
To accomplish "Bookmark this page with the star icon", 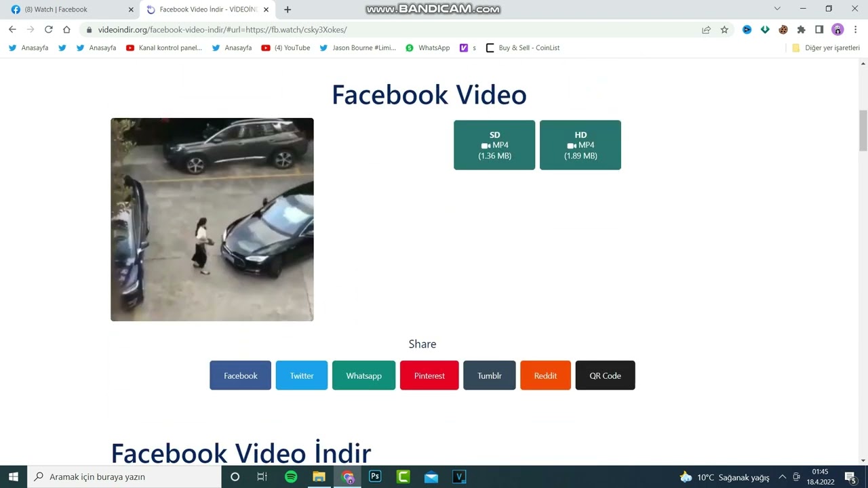I will pyautogui.click(x=724, y=30).
